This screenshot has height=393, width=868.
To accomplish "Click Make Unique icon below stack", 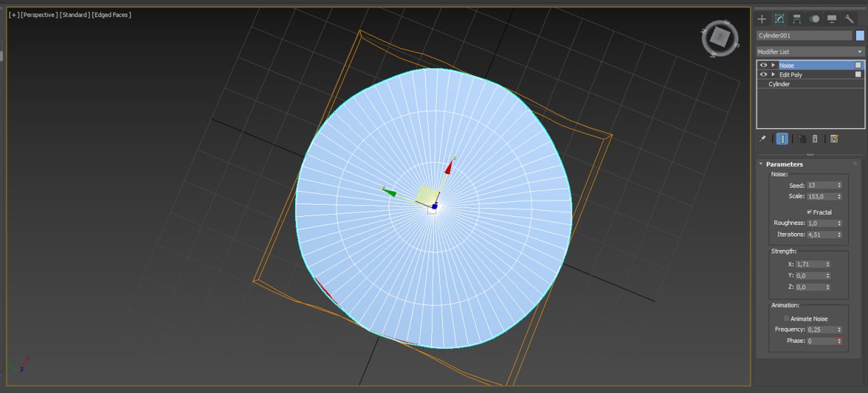I will coord(802,138).
